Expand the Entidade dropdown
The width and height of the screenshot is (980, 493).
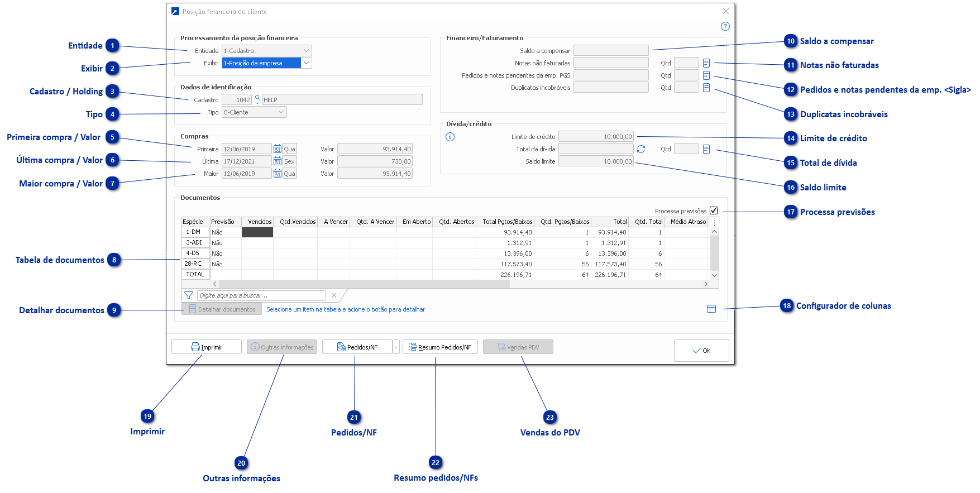point(307,51)
